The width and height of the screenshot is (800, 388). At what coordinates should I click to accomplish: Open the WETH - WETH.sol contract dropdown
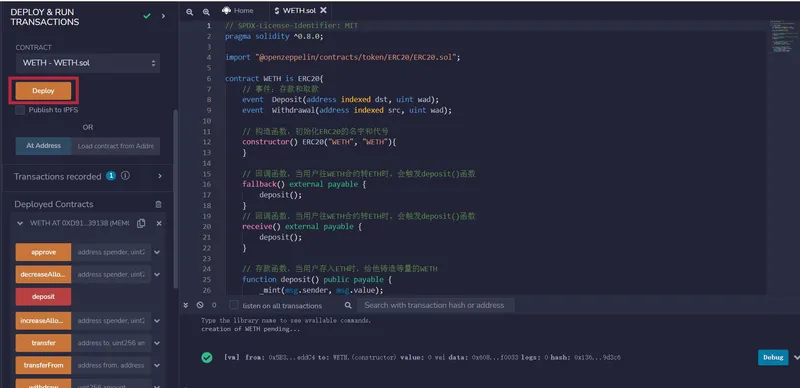[x=88, y=63]
